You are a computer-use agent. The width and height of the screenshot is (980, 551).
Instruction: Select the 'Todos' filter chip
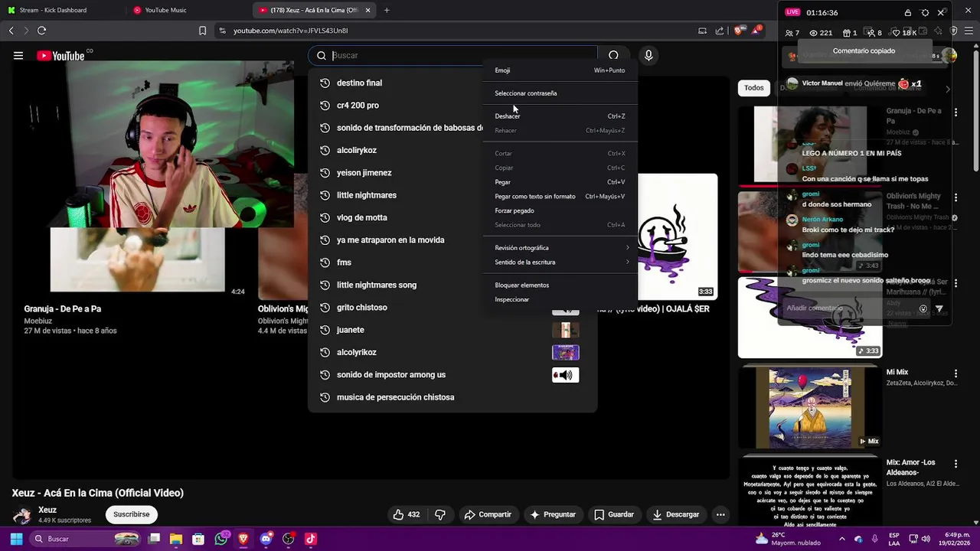tap(754, 88)
